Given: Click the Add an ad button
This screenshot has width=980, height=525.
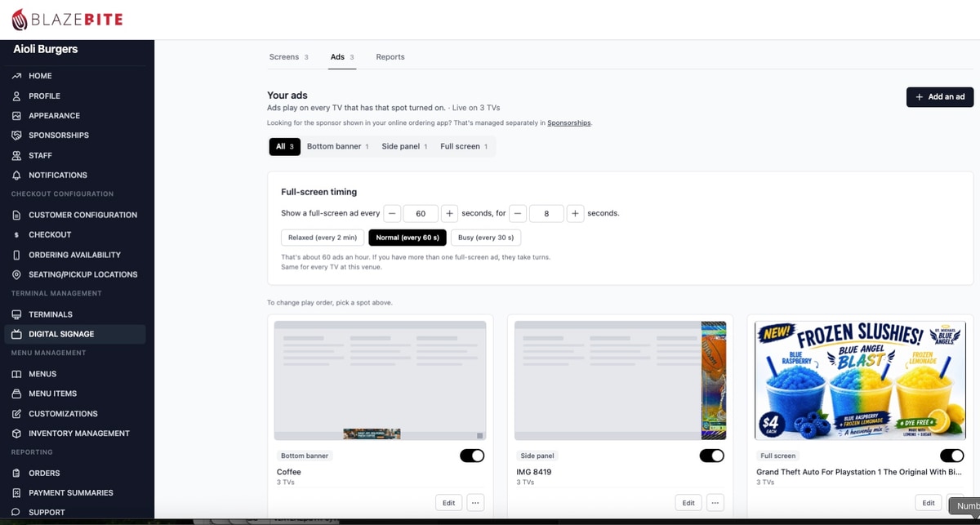Looking at the screenshot, I should point(940,96).
